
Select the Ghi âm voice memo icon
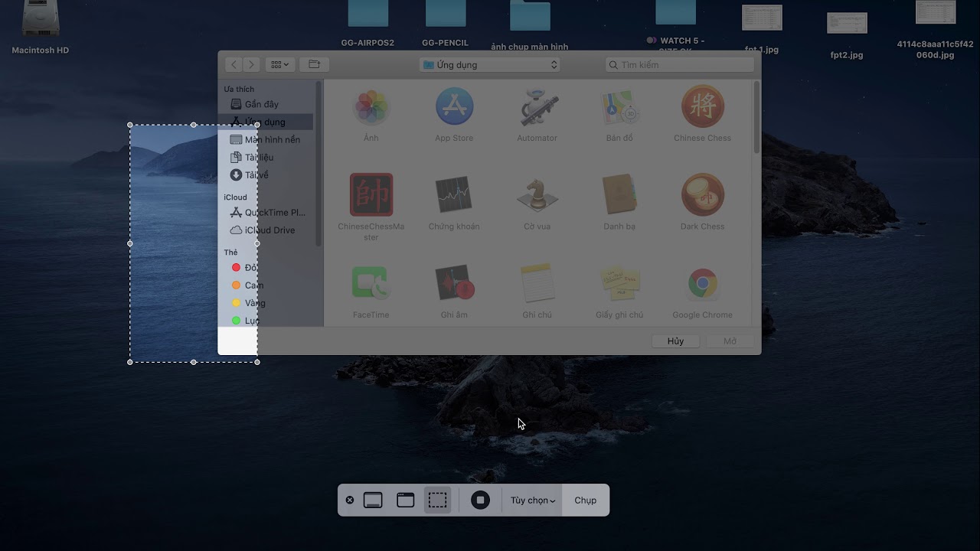[x=454, y=283]
